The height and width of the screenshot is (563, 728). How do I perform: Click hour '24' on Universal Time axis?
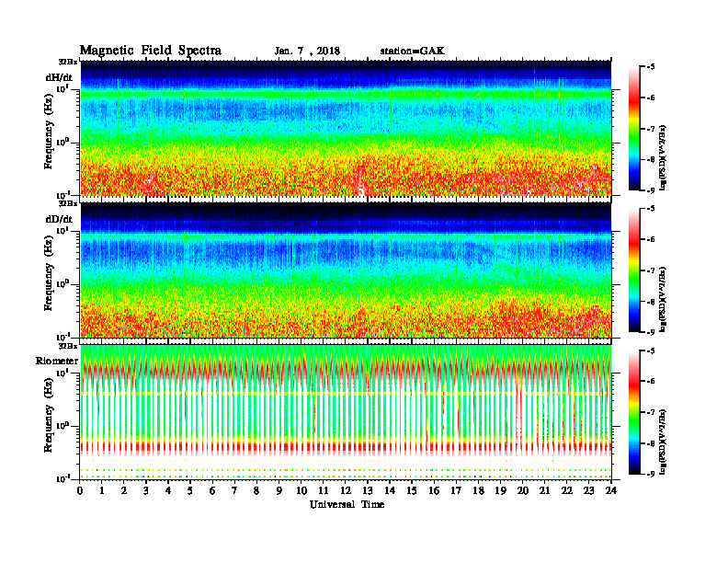611,491
